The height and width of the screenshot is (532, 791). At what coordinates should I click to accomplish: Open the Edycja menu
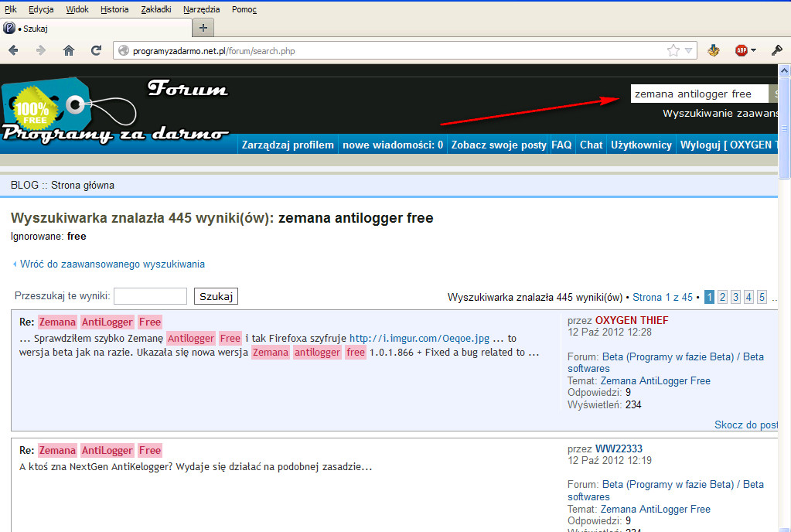41,9
